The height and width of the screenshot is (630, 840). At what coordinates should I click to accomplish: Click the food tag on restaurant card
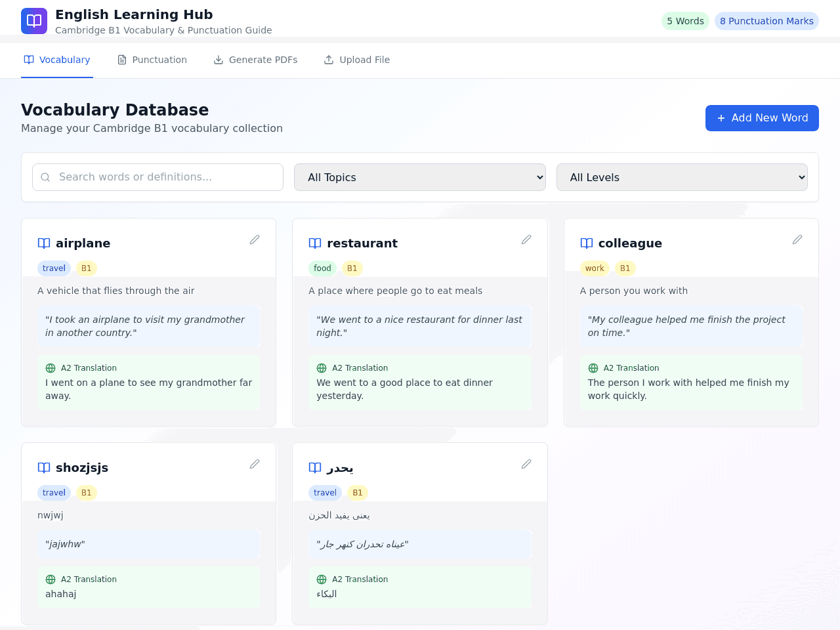pyautogui.click(x=322, y=268)
